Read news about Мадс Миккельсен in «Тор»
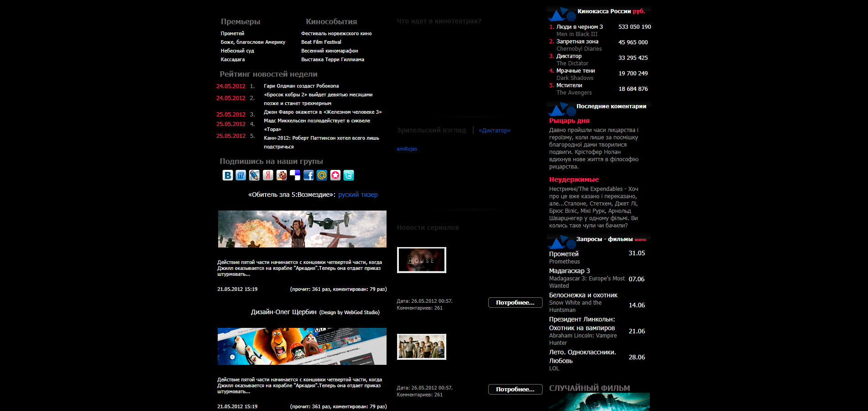The width and height of the screenshot is (868, 411). coord(317,125)
